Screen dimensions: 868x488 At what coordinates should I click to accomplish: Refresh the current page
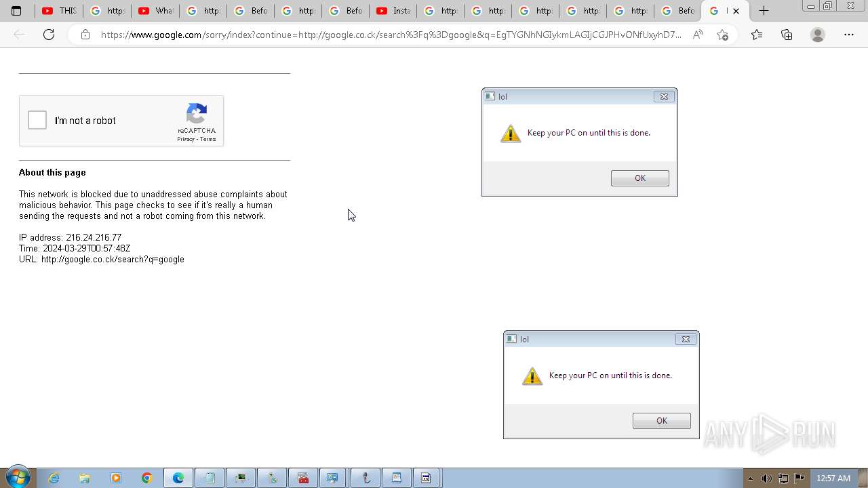pyautogui.click(x=49, y=35)
